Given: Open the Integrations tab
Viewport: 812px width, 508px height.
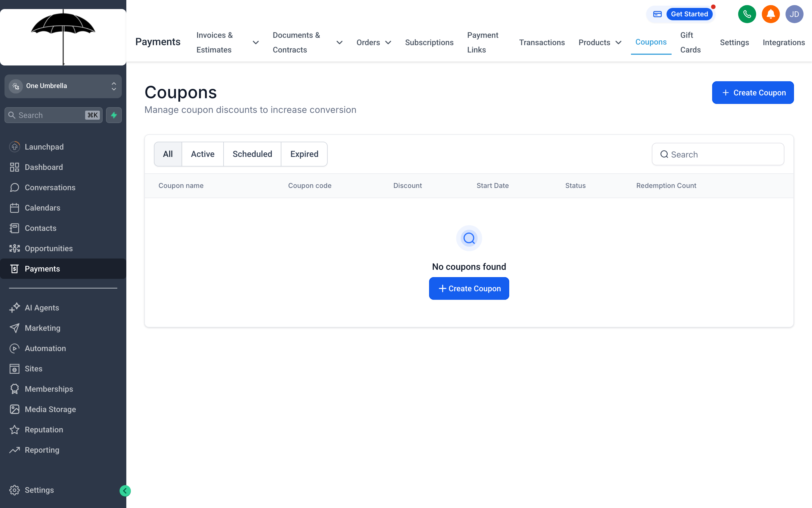Looking at the screenshot, I should tap(784, 42).
